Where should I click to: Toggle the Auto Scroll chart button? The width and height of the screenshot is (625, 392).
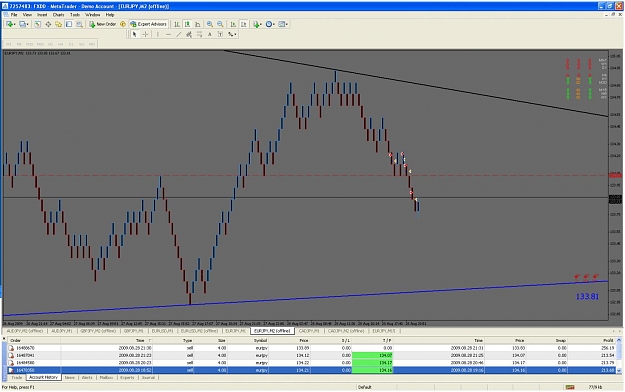[x=233, y=24]
